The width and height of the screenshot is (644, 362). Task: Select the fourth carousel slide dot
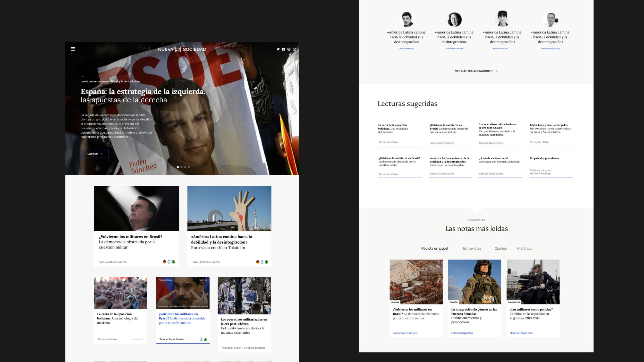[x=189, y=167]
